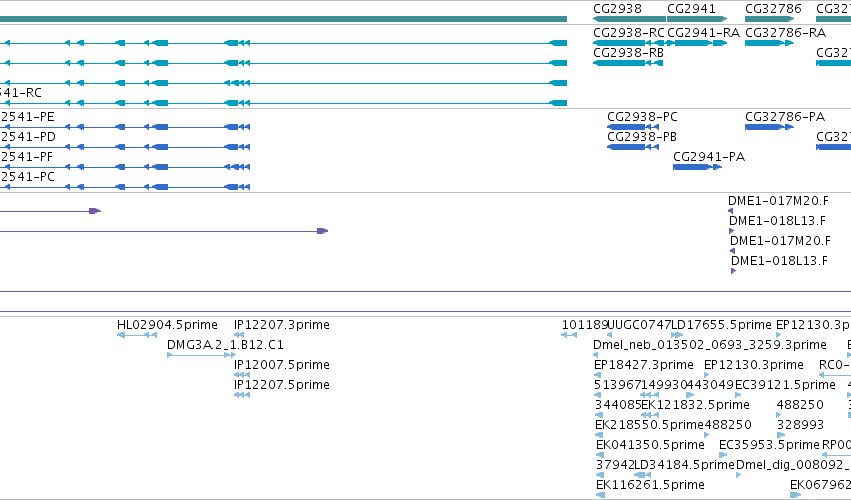Viewport: 851px width, 500px height.
Task: Click the CG2938-RC transcript label
Action: [x=628, y=33]
